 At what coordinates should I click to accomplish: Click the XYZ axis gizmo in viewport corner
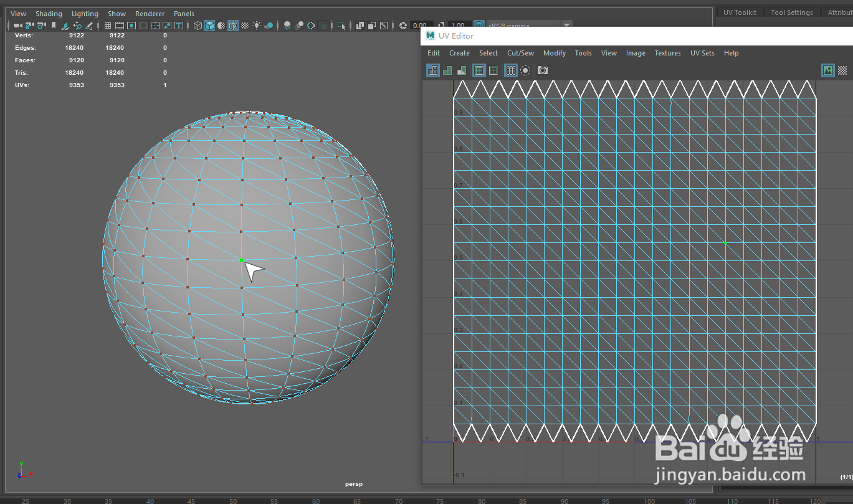[x=24, y=470]
